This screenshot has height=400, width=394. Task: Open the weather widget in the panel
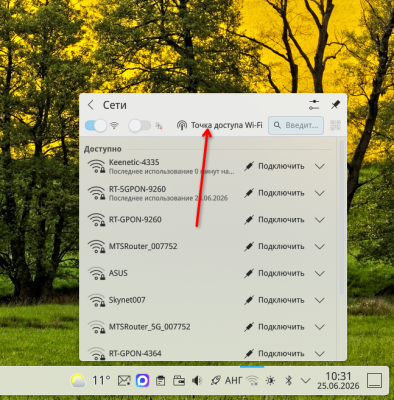click(78, 380)
